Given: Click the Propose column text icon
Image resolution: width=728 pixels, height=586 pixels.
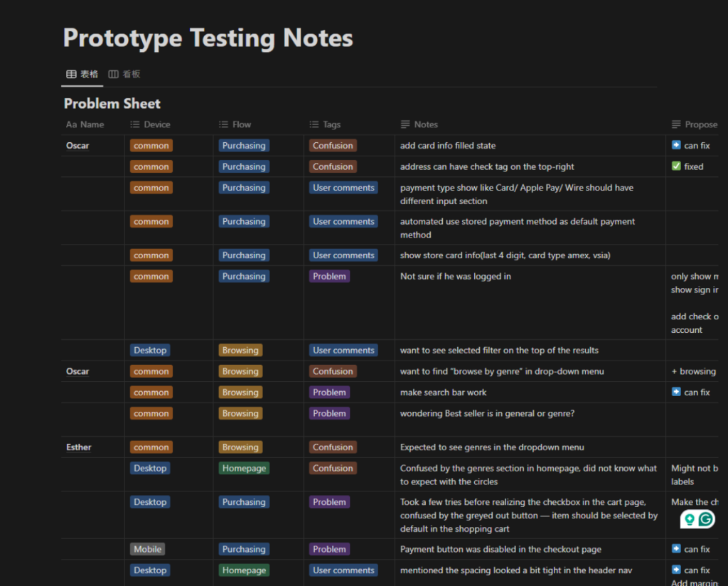Looking at the screenshot, I should tap(676, 124).
